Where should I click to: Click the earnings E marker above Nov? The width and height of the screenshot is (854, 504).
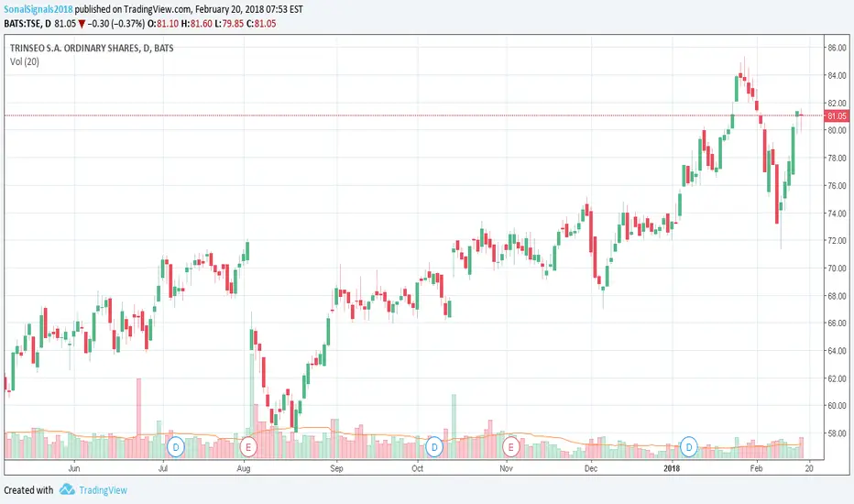pos(511,447)
